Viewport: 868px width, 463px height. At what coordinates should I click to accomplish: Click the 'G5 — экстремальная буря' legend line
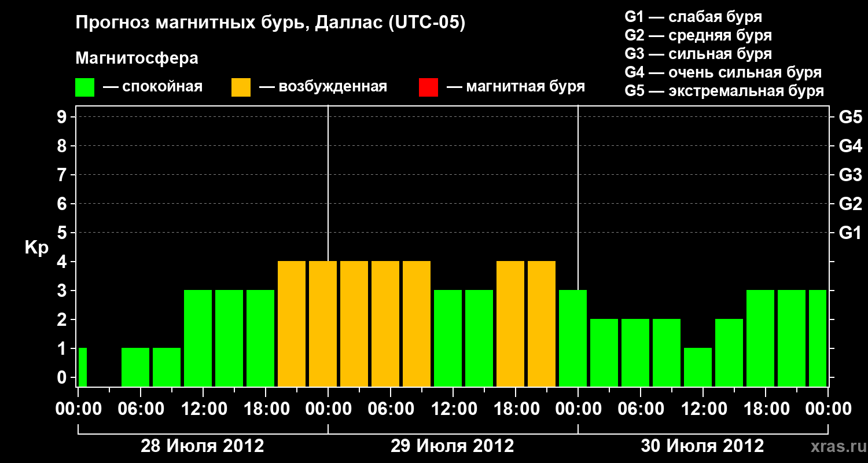point(724,91)
